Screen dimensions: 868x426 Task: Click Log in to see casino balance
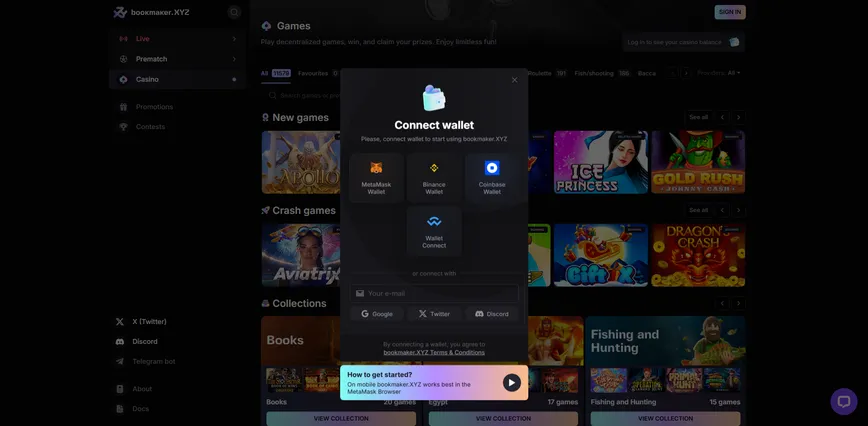683,42
